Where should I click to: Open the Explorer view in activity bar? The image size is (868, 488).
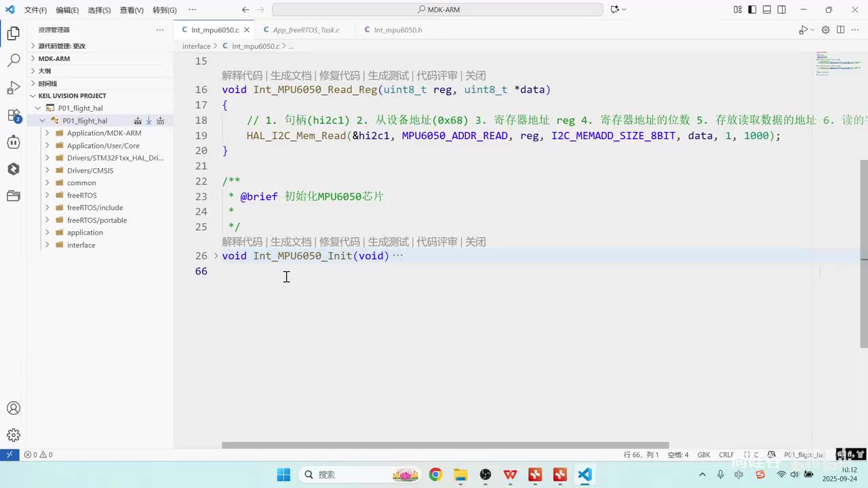click(13, 33)
